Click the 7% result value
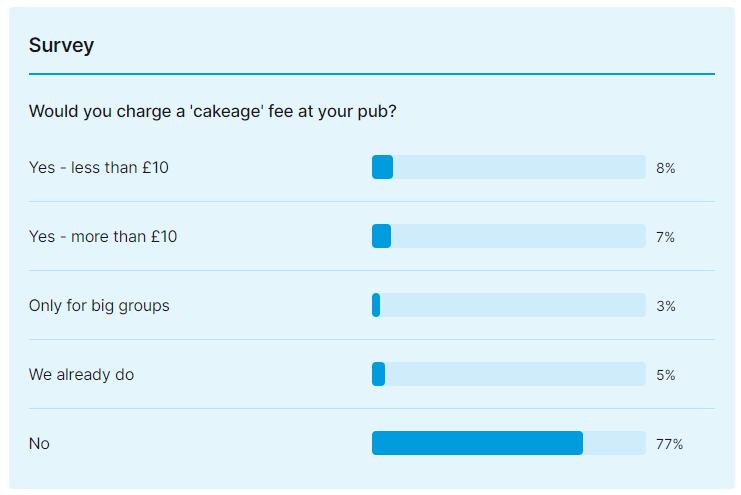 [665, 237]
